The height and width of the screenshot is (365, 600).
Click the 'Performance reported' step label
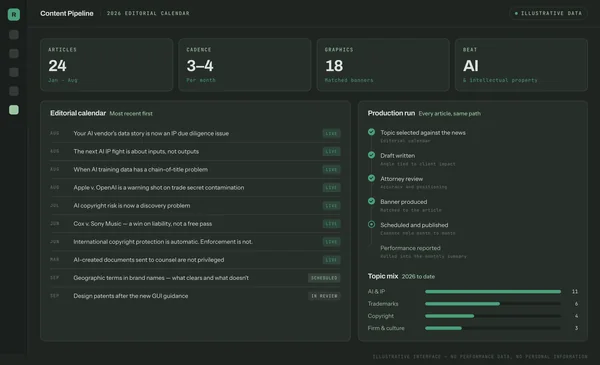(x=410, y=248)
